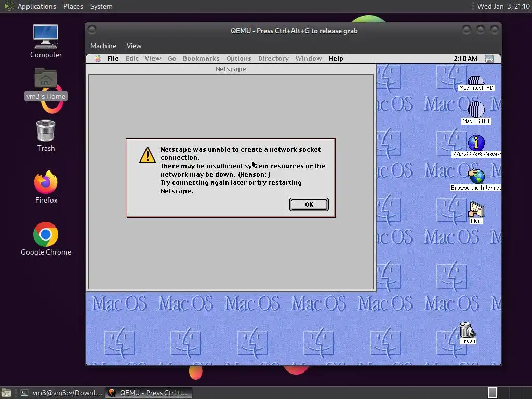
Task: Select the host desktop Trash icon
Action: (46, 136)
